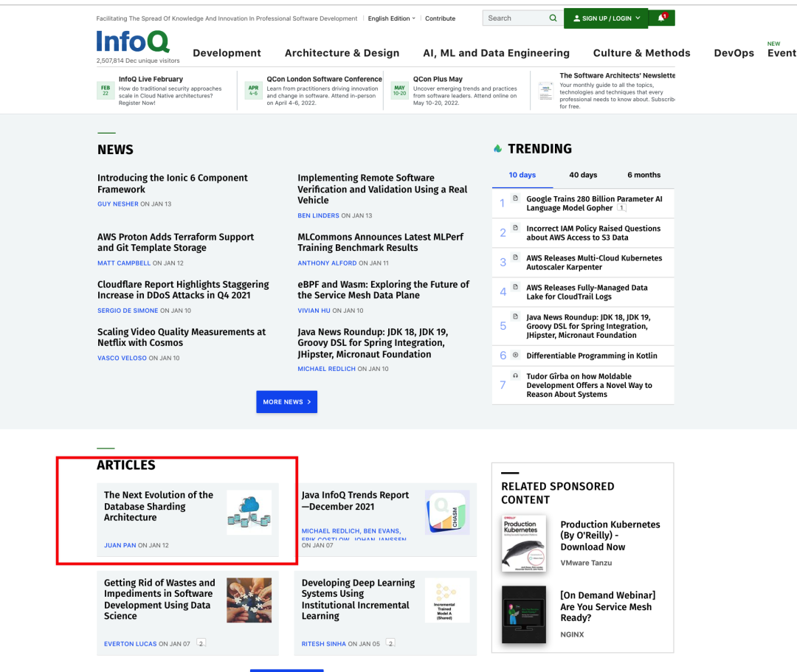Screen dimensions: 797x672
Task: Open the DevOps menu
Action: click(734, 53)
